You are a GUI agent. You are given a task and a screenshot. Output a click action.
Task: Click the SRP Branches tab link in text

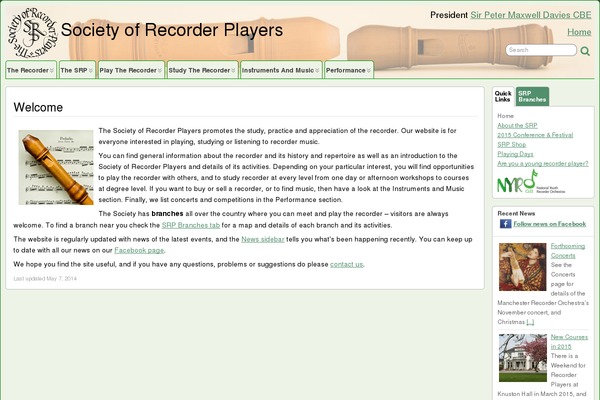pyautogui.click(x=191, y=225)
